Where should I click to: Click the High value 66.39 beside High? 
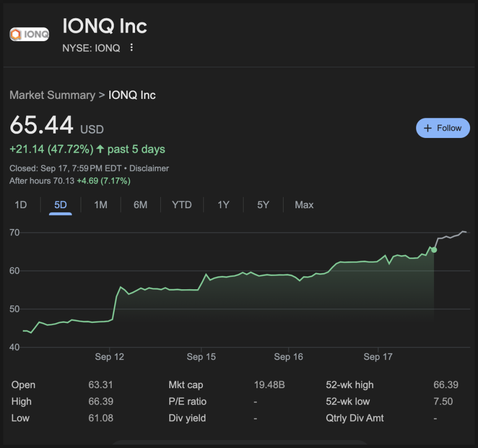point(100,402)
